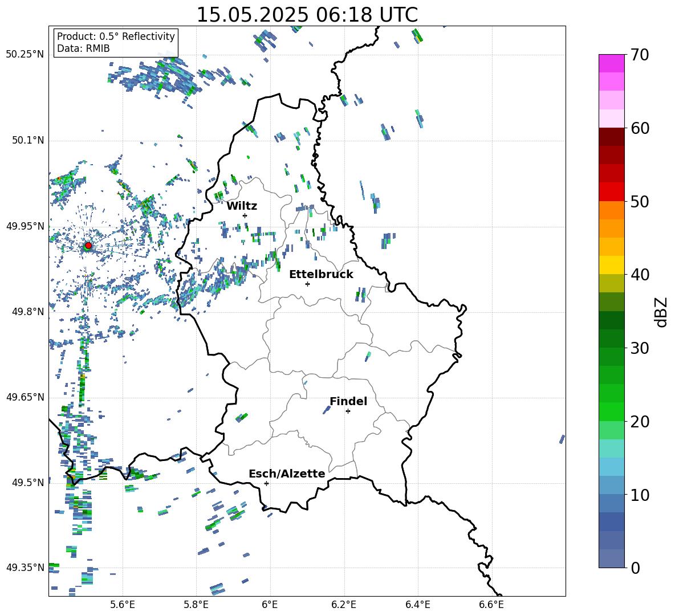Click the Ettelbruck station cross marker
Image resolution: width=675 pixels, height=616 pixels.
[x=307, y=284]
